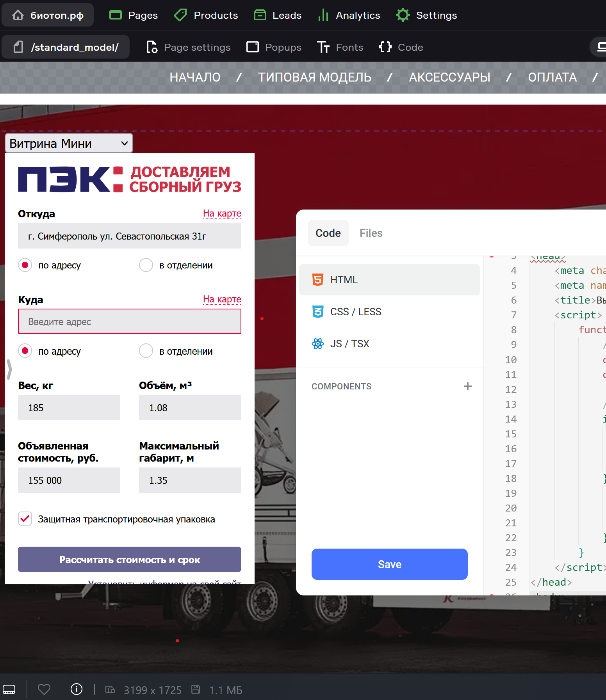606x700 pixels.
Task: Click the COMPONENTS section label
Action: click(341, 386)
